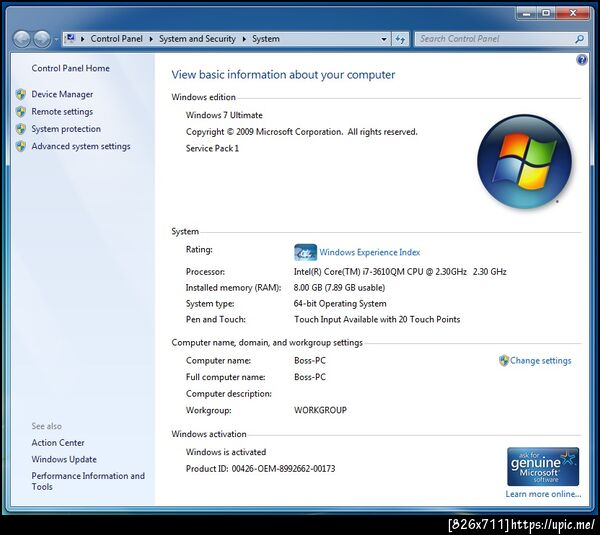Minimize the System window
The image size is (600, 535).
coord(527,13)
